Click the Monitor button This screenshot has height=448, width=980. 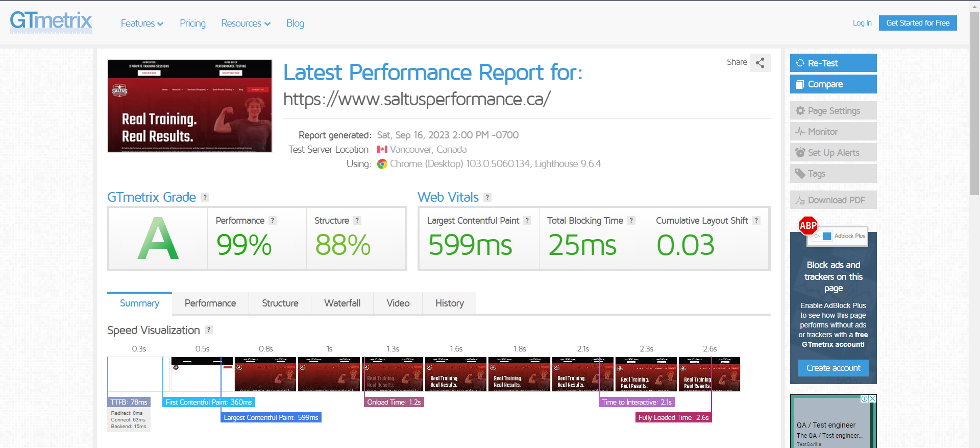(833, 132)
